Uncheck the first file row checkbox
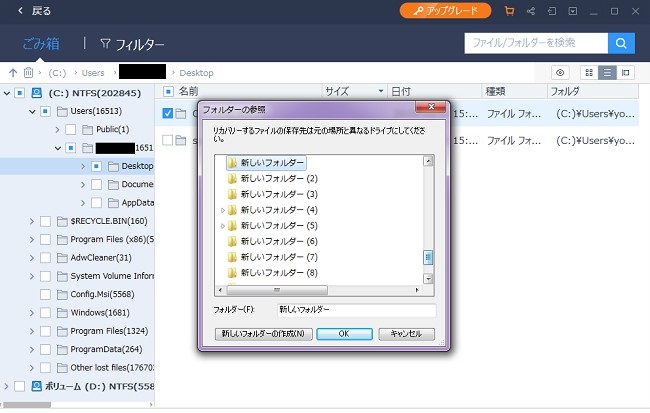650x413 pixels. point(167,113)
